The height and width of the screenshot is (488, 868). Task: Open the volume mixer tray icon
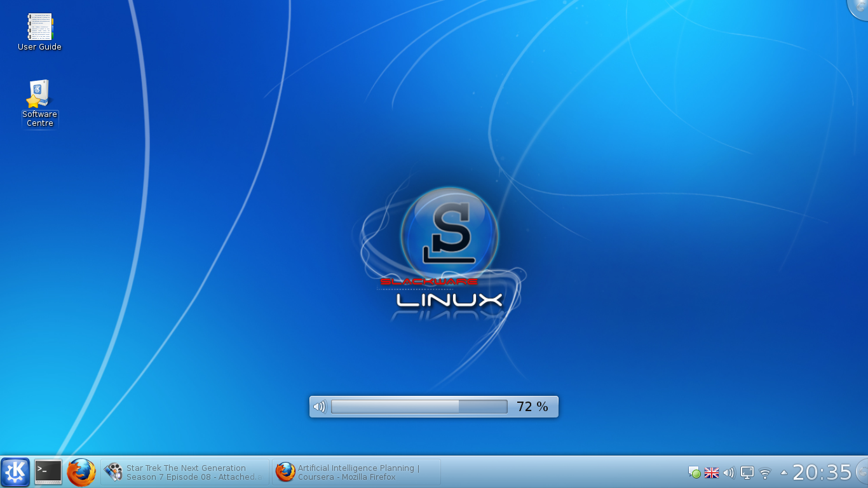coord(729,473)
